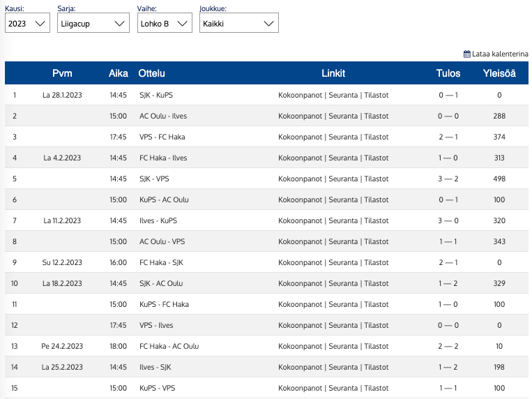Viewport: 532px width, 399px height.
Task: Open the Kausi 2023 season dropdown
Action: tap(27, 23)
